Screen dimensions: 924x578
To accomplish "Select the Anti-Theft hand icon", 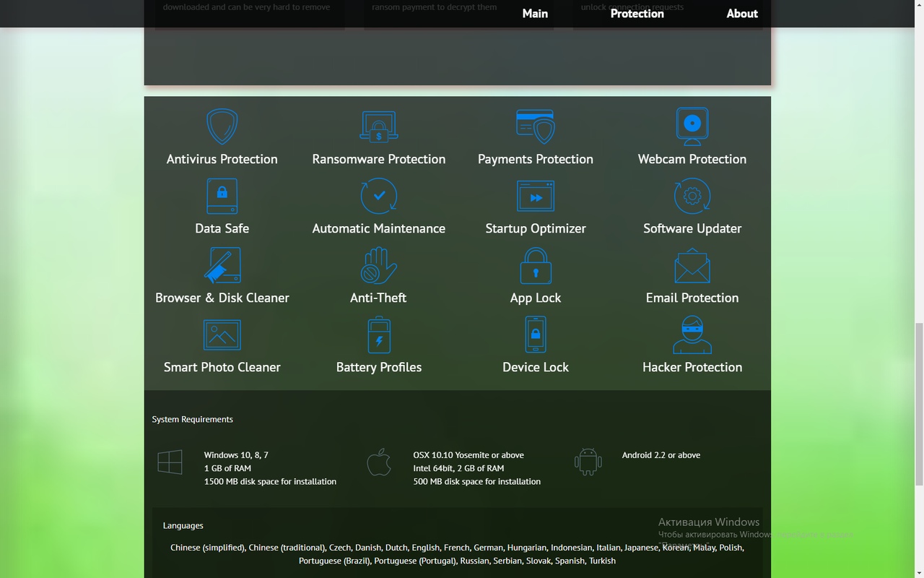I will click(x=378, y=266).
